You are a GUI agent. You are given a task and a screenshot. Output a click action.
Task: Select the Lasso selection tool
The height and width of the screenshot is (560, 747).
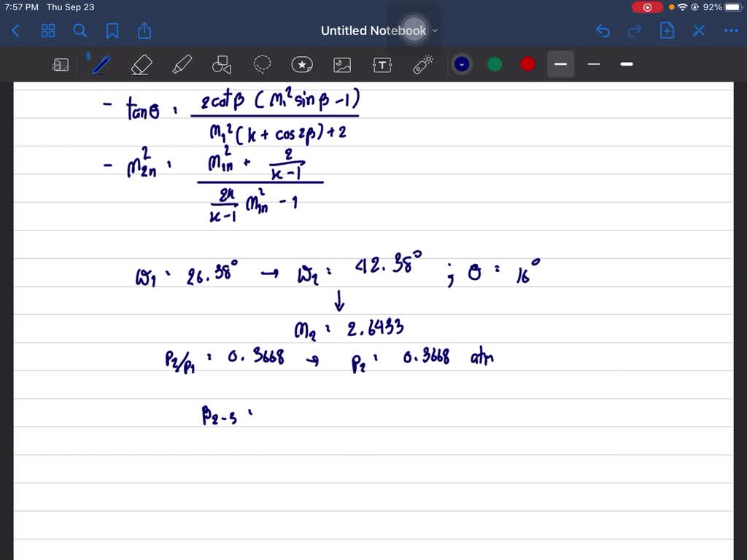[262, 65]
